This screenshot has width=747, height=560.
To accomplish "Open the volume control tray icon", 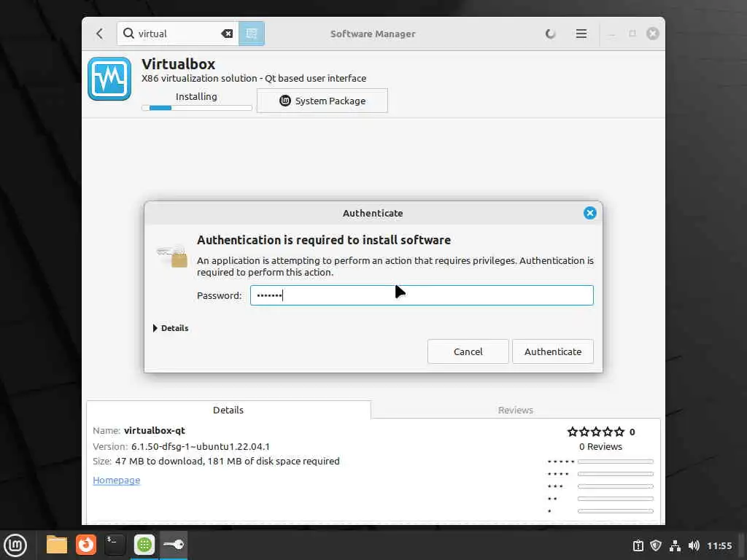I will (x=694, y=545).
